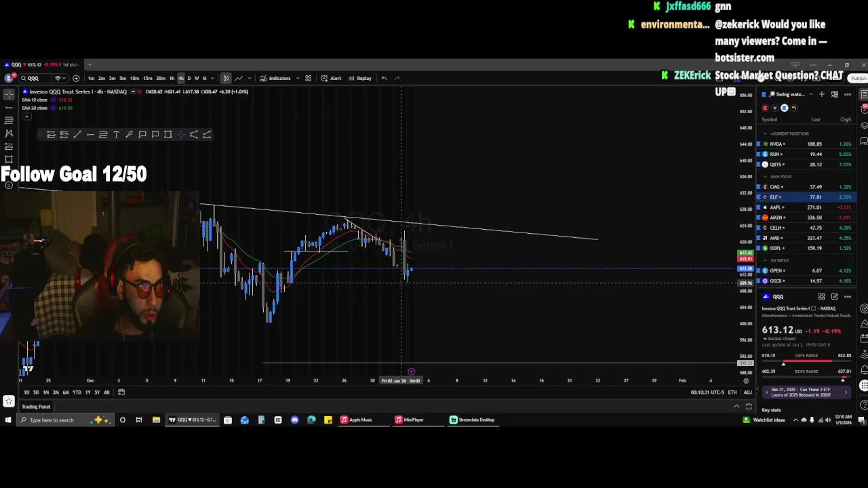Select the Fibonacci retracement tool in sidebar

pos(9,120)
